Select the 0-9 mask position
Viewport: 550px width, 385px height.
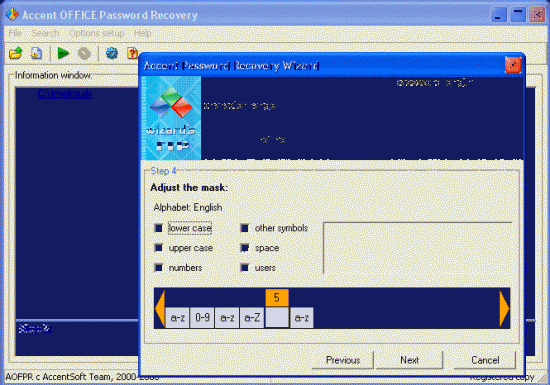(202, 318)
